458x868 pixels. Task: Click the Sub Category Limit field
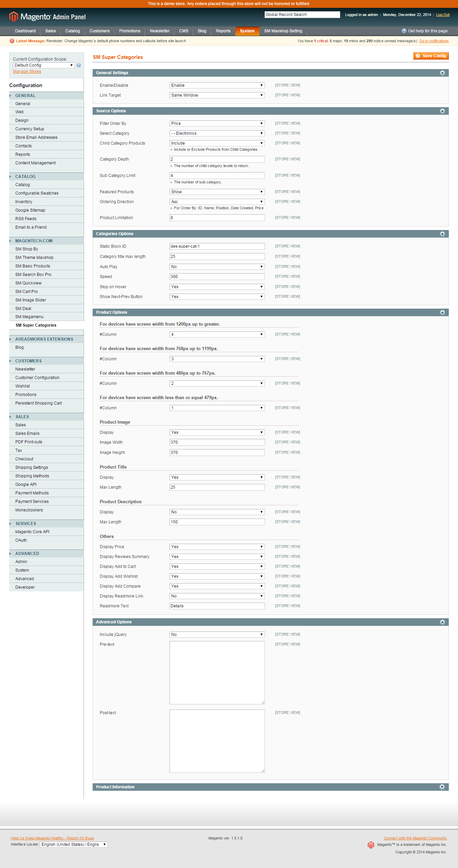coord(217,176)
